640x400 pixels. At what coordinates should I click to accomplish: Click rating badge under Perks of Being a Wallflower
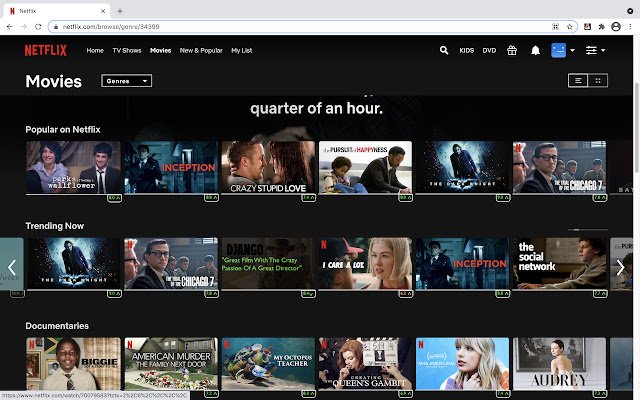pos(114,198)
